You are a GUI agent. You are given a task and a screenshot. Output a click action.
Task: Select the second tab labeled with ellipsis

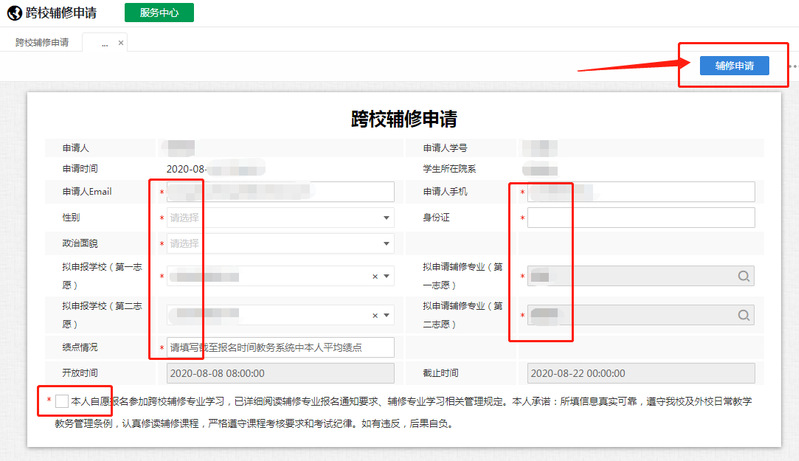pyautogui.click(x=103, y=43)
